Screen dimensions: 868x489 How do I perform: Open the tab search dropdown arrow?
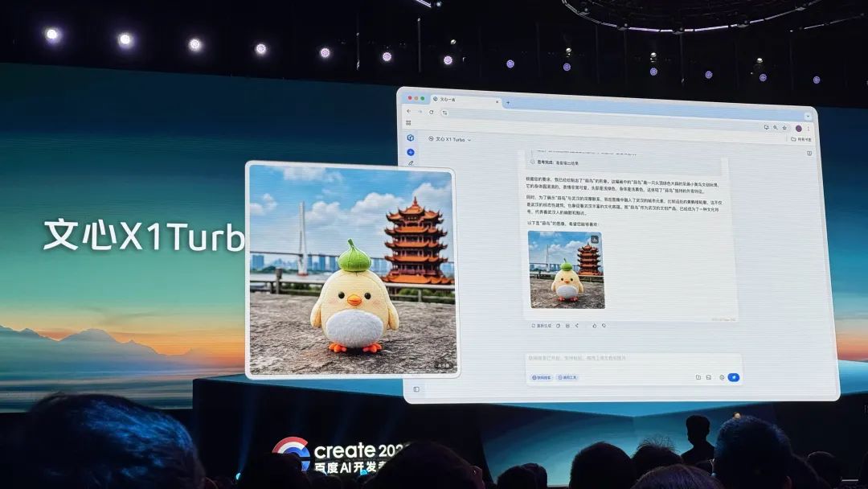tap(808, 117)
